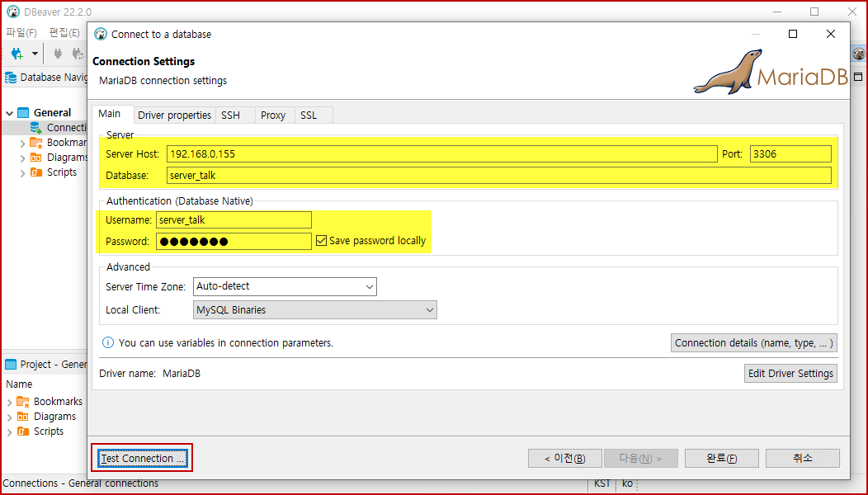Image resolution: width=868 pixels, height=495 pixels.
Task: Expand Scripts node in Project panel
Action: [x=9, y=431]
